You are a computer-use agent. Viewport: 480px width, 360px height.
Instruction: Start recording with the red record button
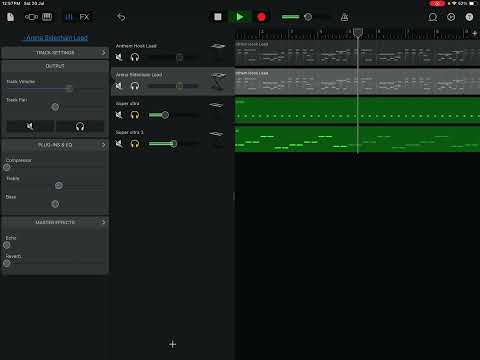pyautogui.click(x=262, y=17)
